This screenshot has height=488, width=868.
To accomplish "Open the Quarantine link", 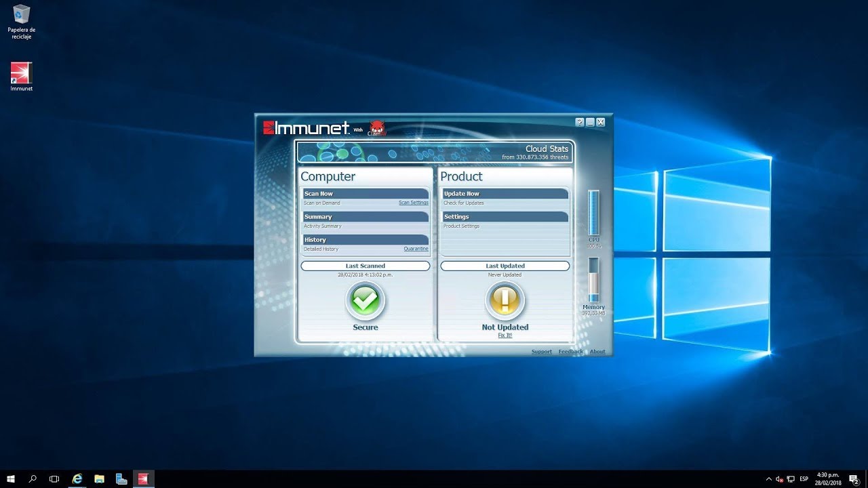I will click(416, 249).
